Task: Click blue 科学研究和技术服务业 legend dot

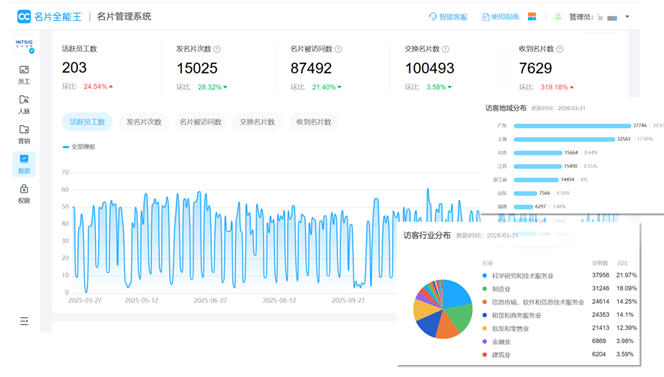Action: pyautogui.click(x=485, y=276)
